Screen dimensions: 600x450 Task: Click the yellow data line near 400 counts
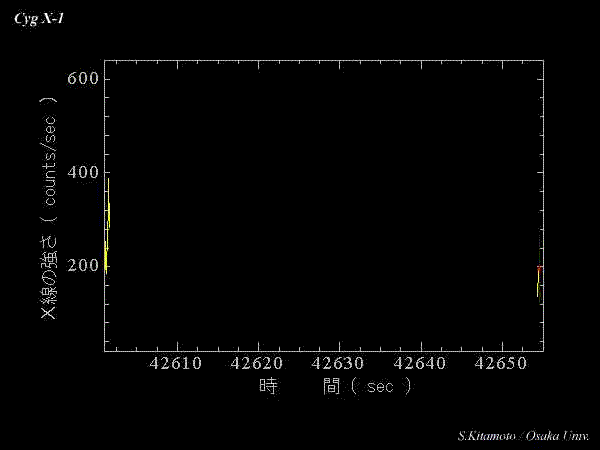coord(108,207)
